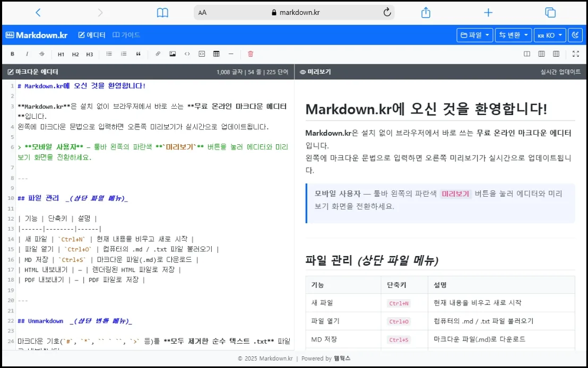This screenshot has height=368, width=588.
Task: Insert an image
Action: (x=172, y=54)
